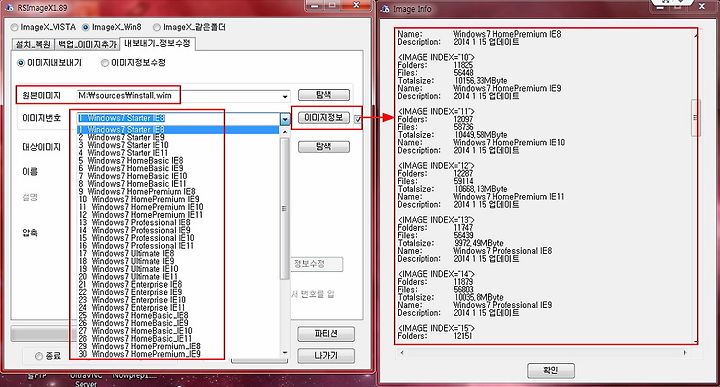Image resolution: width=720 pixels, height=387 pixels.
Task: Expand the 원본이미지 path dropdown
Action: (285, 96)
